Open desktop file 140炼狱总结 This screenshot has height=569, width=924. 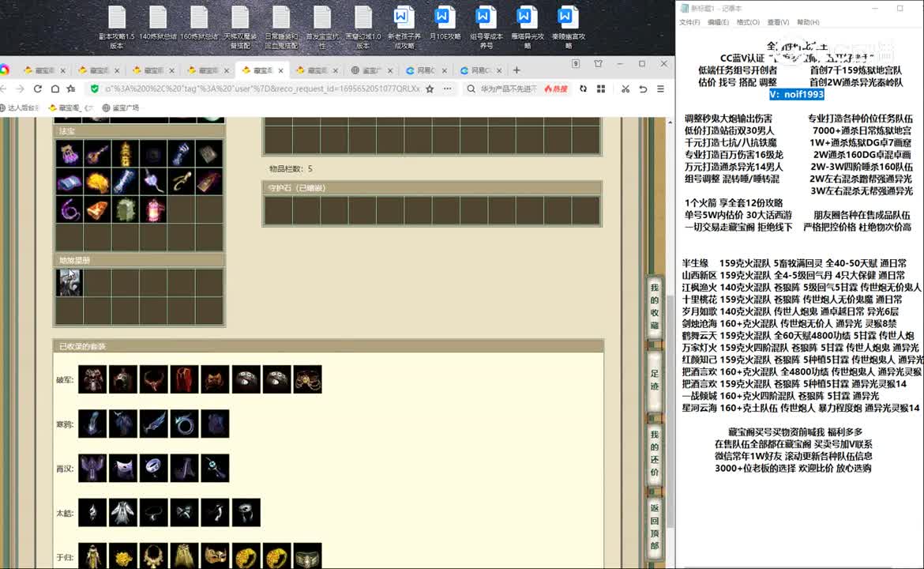coord(158,22)
